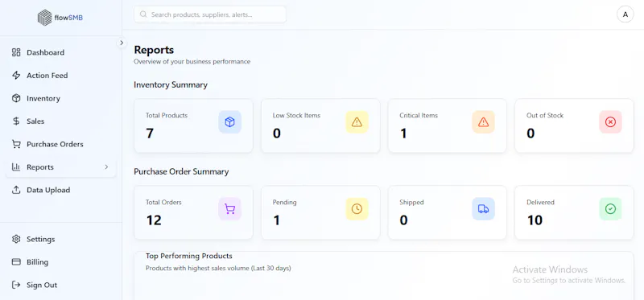Click the green checkmark icon on Delivered
This screenshot has height=300, width=644.
click(610, 209)
